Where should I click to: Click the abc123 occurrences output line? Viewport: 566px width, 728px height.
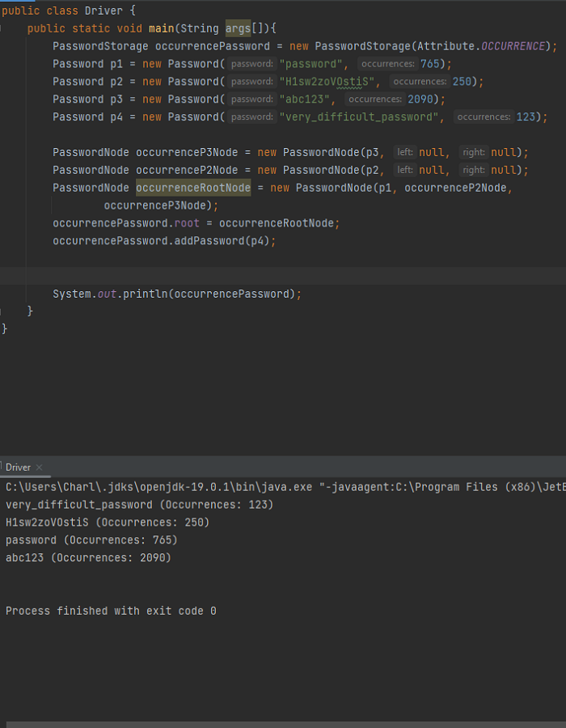[x=88, y=557]
